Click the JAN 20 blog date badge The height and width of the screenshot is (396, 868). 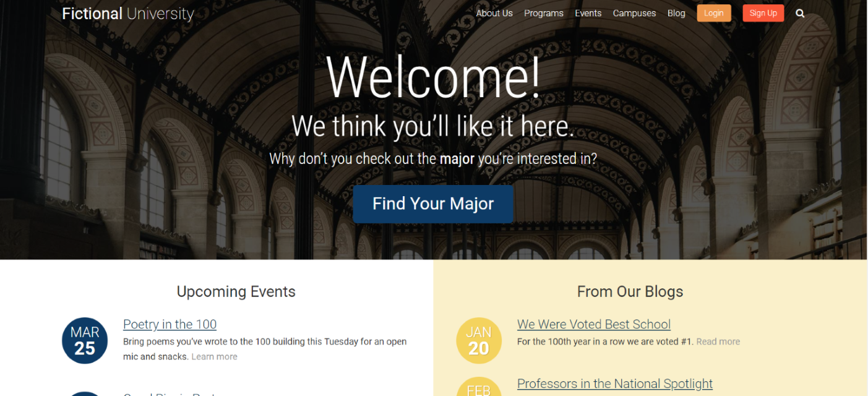(478, 340)
